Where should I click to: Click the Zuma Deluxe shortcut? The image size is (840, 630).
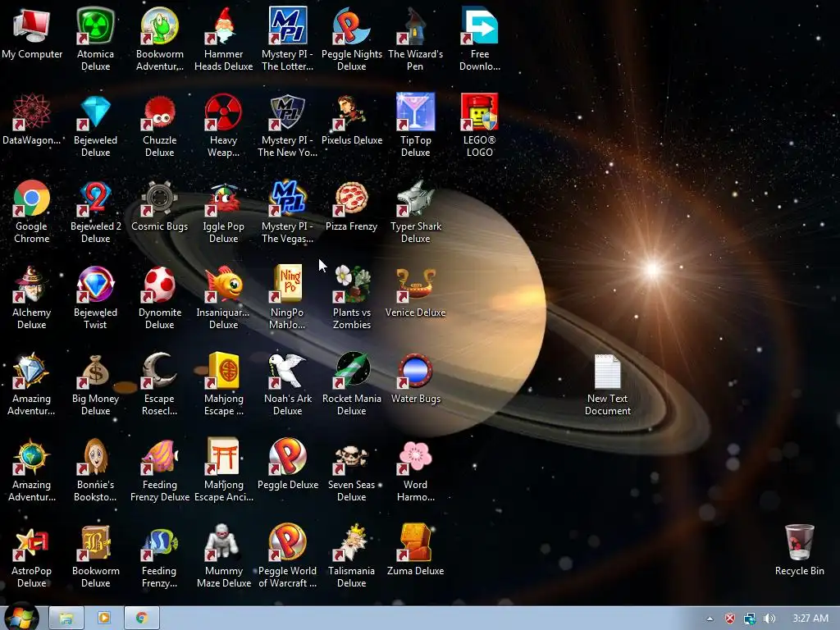(415, 544)
